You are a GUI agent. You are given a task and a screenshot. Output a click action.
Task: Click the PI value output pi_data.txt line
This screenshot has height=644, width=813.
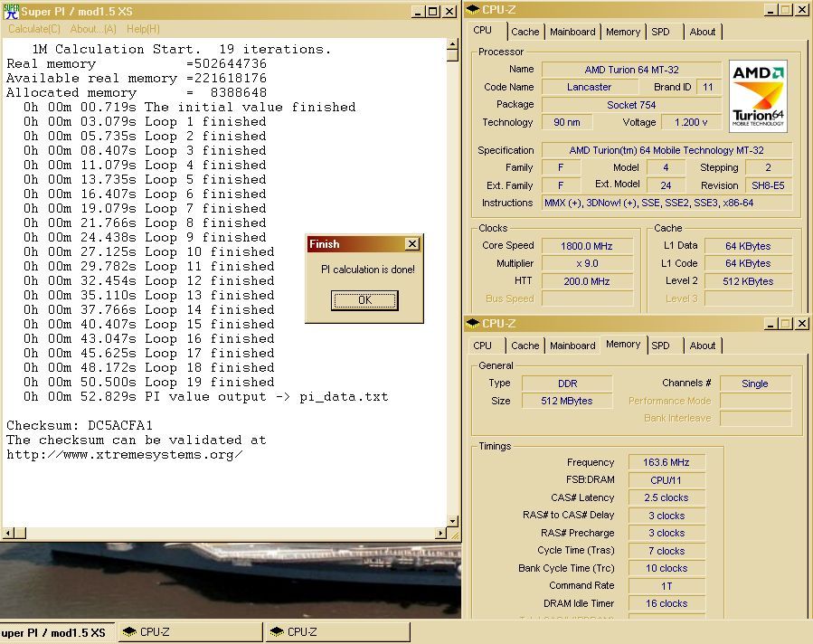click(206, 397)
